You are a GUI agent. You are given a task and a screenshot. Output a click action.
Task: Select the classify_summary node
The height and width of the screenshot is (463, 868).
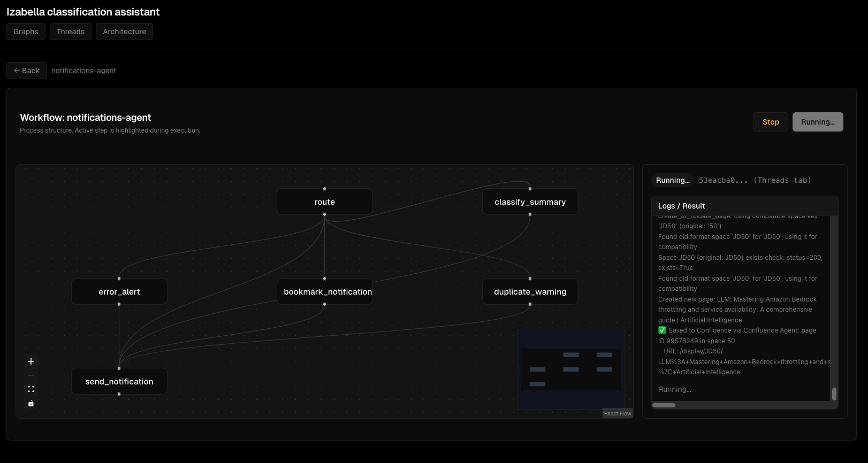530,202
